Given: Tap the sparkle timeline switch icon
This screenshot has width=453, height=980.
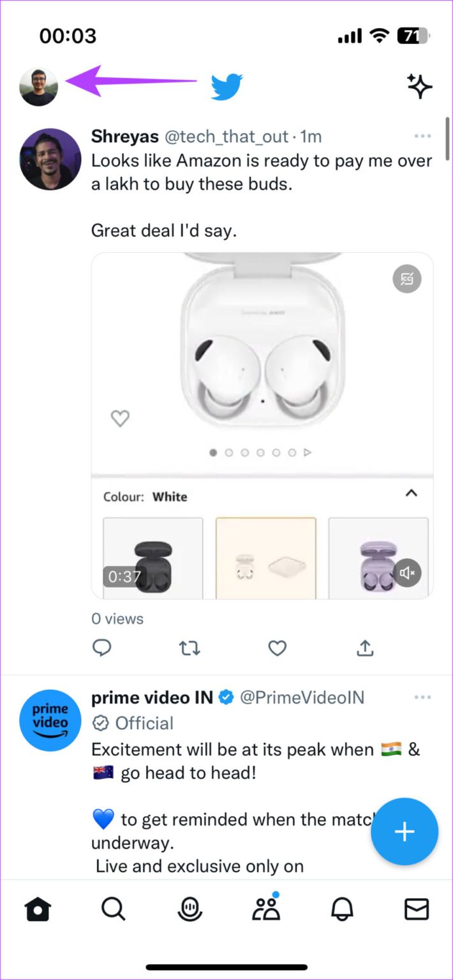Looking at the screenshot, I should click(x=419, y=87).
